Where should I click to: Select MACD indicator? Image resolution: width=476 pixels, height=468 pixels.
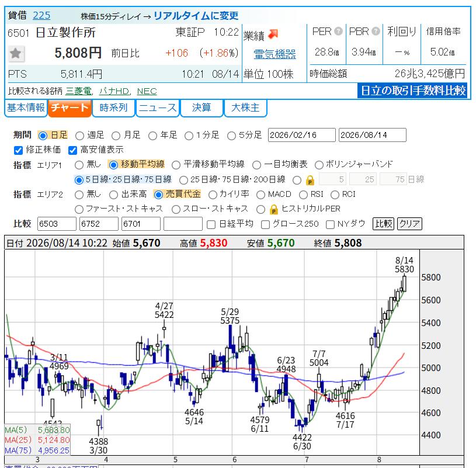click(260, 195)
